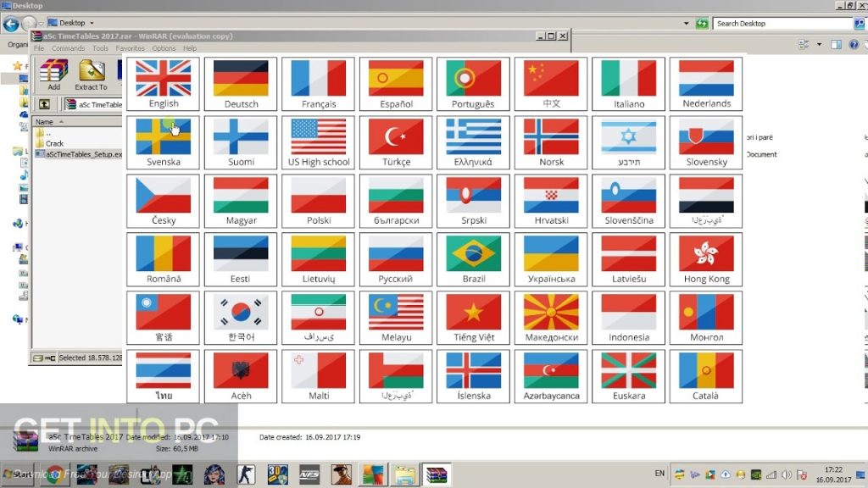
Task: Pick Română flag tile
Action: tap(164, 259)
